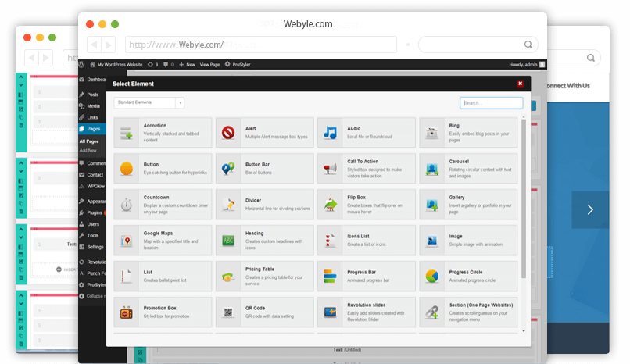Screen dimensions: 630x364
Task: Choose the orange Button element icon
Action: 126,169
